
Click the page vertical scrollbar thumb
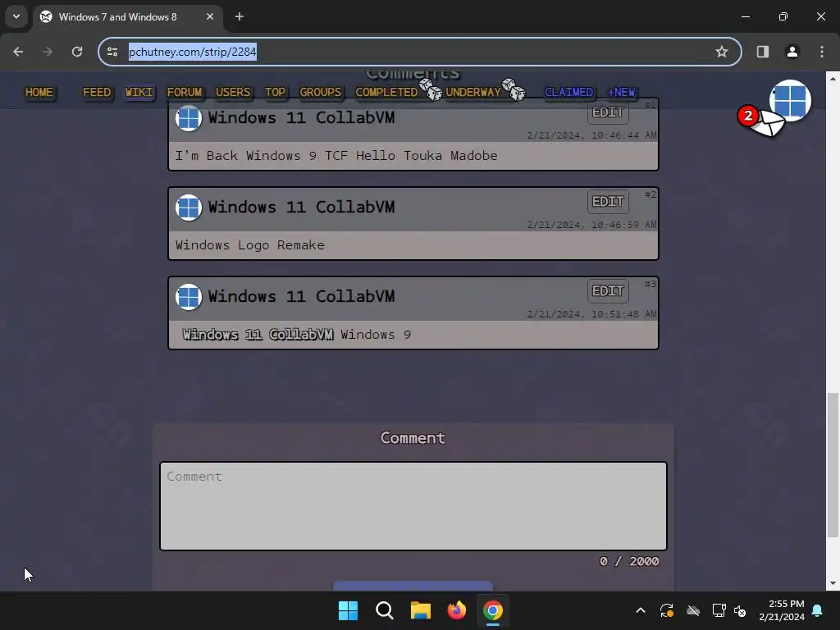833,465
